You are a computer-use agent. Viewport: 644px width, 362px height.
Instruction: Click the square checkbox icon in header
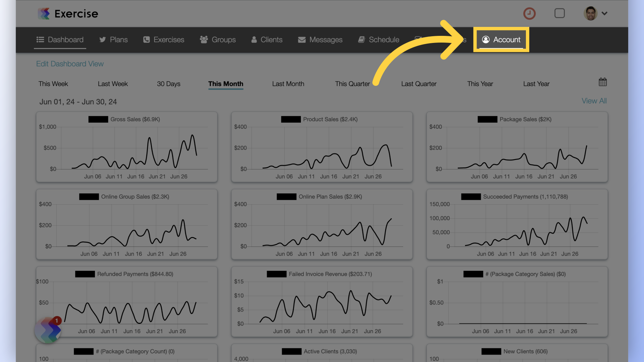click(559, 13)
